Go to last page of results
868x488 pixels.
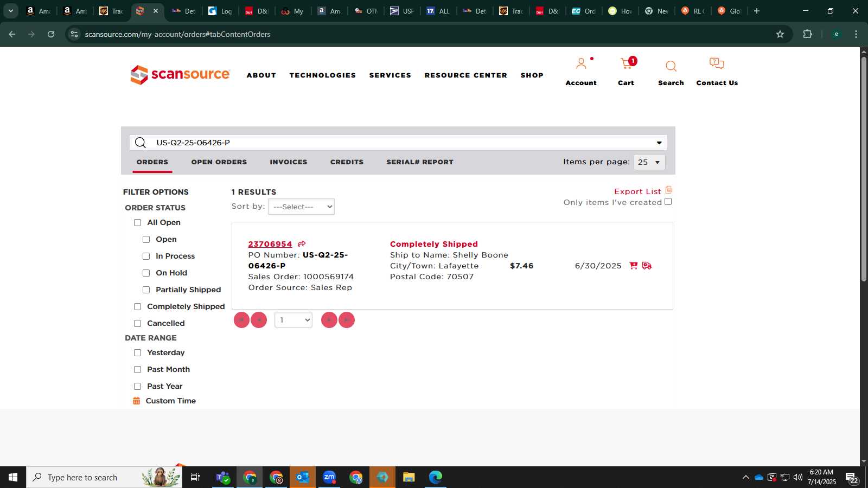(x=347, y=320)
